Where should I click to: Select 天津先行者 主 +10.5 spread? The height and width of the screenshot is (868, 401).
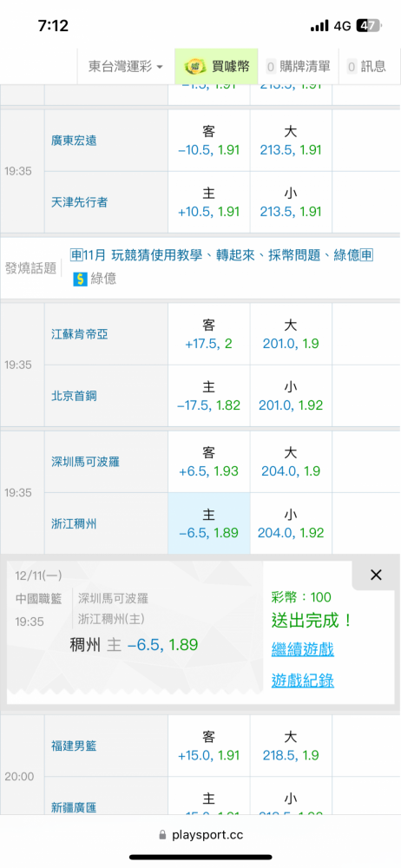(209, 202)
